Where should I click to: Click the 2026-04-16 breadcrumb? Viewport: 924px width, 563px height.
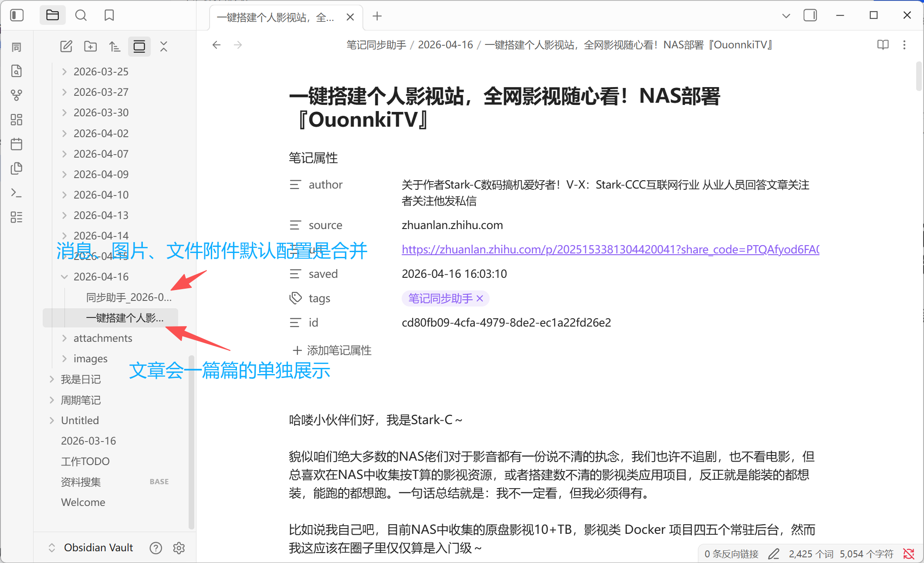445,45
